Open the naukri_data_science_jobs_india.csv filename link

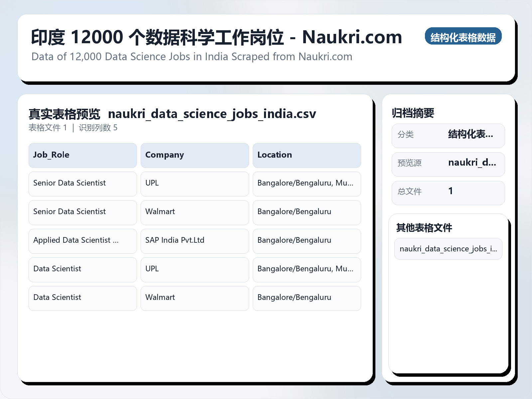click(212, 114)
